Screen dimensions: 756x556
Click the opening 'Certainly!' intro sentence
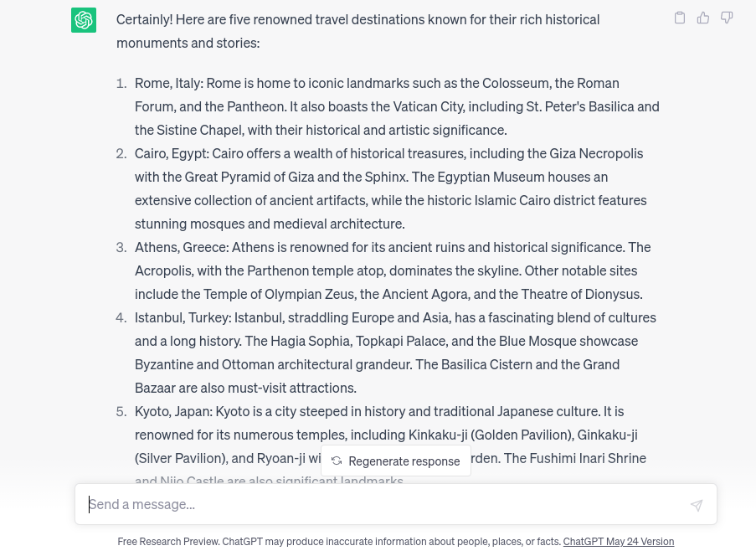coord(357,19)
